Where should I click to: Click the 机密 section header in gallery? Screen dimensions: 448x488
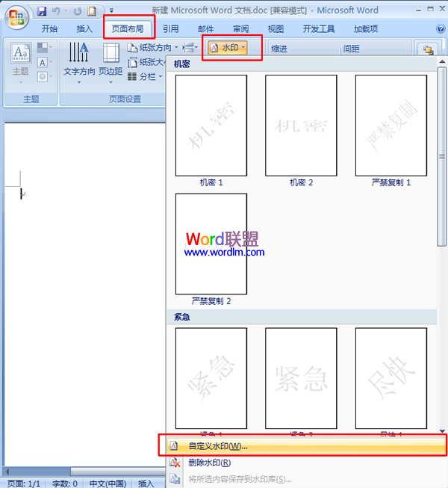pyautogui.click(x=302, y=64)
